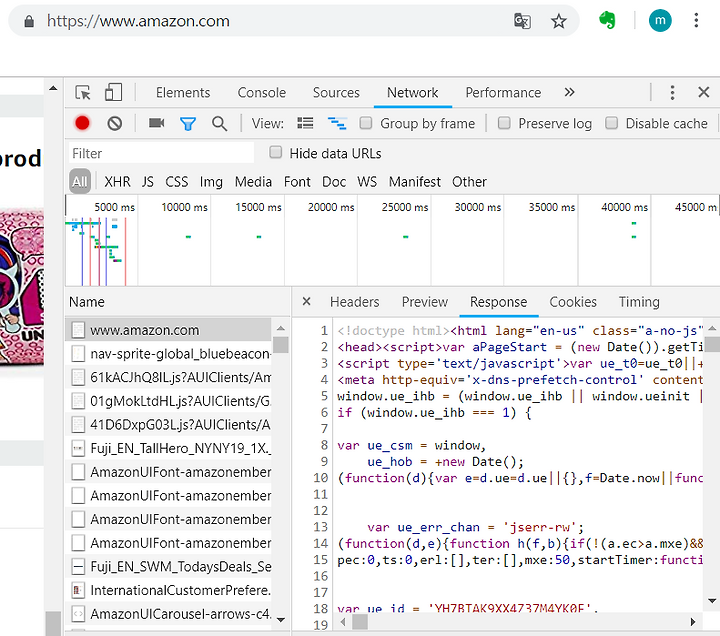720x636 pixels.
Task: Enable Disable cache checkbox
Action: click(x=611, y=123)
